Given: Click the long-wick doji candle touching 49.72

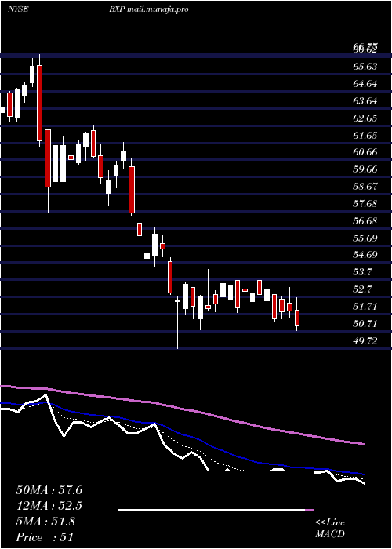Looking at the screenshot, I should [x=177, y=322].
